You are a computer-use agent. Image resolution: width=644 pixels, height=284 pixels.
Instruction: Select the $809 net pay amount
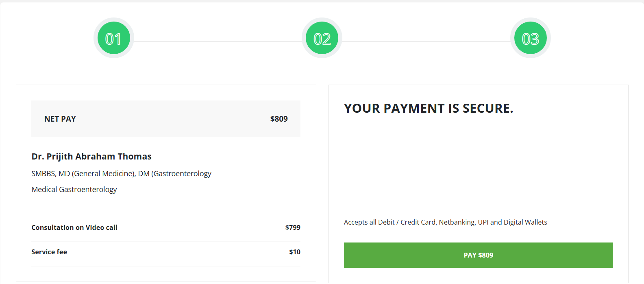click(279, 119)
